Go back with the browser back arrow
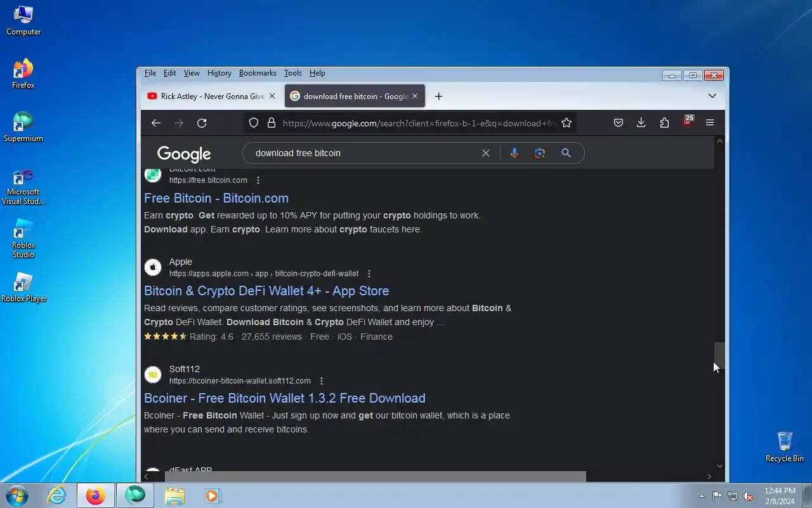This screenshot has height=508, width=812. click(156, 123)
